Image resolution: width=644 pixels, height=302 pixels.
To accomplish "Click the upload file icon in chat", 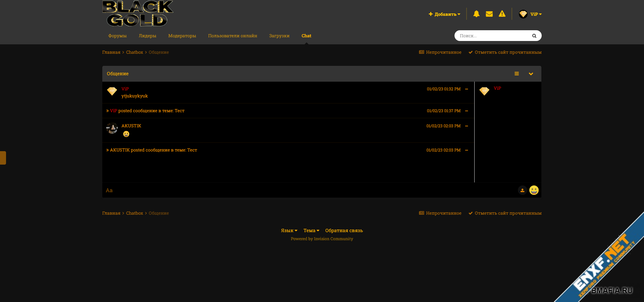I will [x=522, y=190].
